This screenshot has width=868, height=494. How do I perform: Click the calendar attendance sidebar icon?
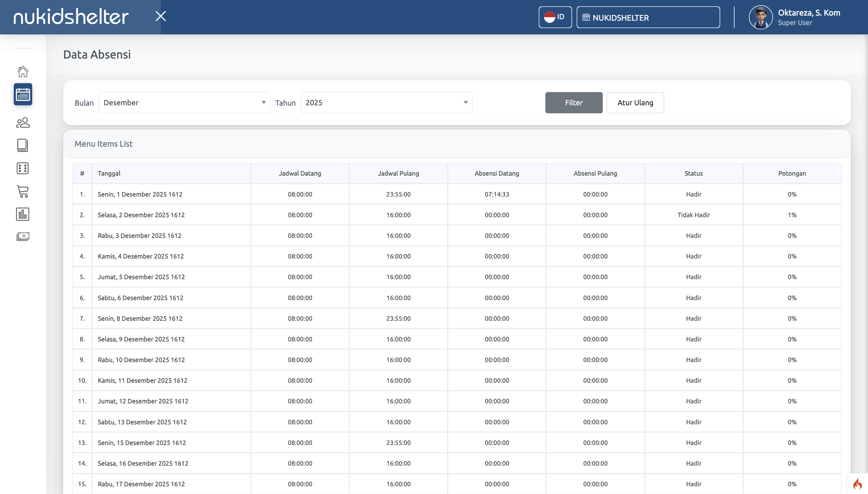[x=23, y=94]
